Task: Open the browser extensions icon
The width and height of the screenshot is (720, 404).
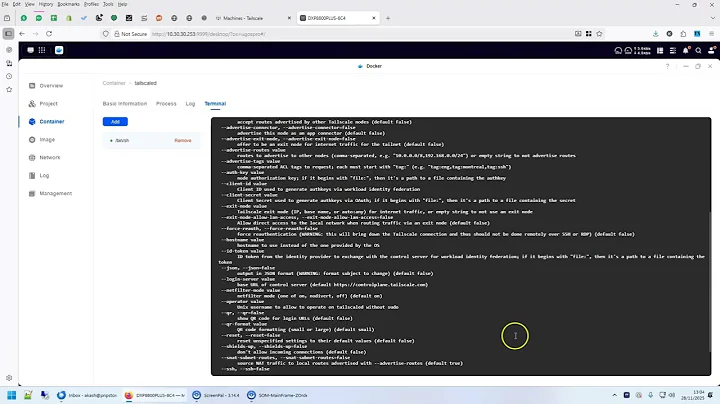Action: (683, 34)
